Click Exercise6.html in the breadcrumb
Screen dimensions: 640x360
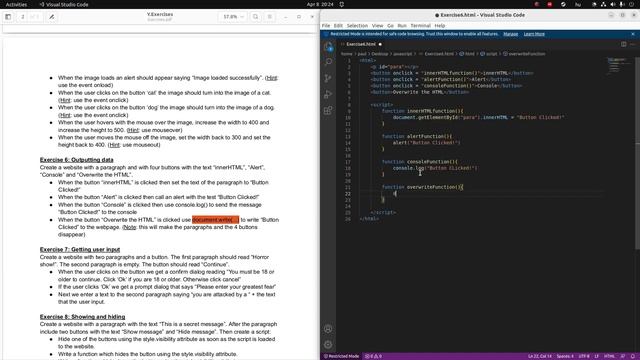pyautogui.click(x=439, y=54)
